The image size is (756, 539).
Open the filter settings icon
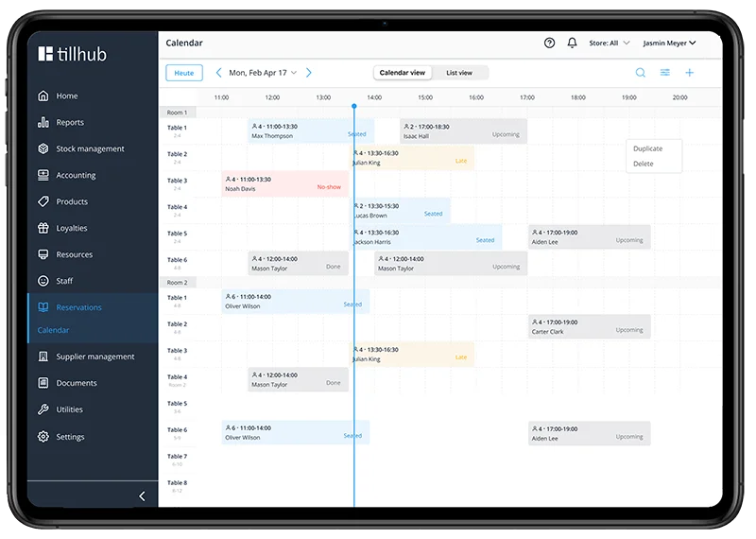[664, 73]
